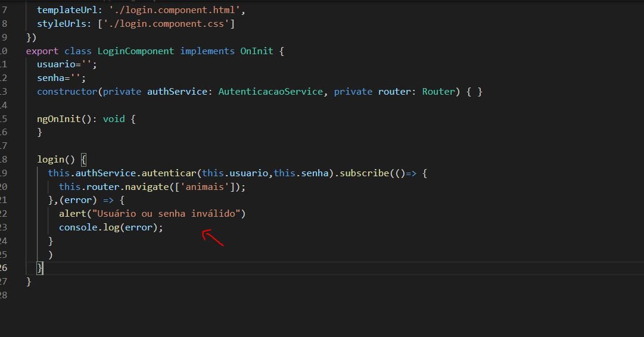
Task: Click the AutenticacaoService type name
Action: [x=270, y=92]
